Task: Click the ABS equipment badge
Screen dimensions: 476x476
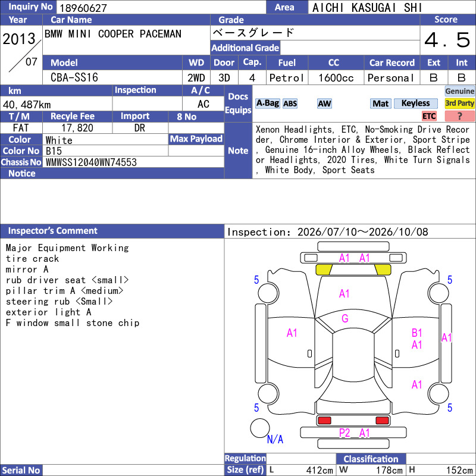Action: pos(290,104)
